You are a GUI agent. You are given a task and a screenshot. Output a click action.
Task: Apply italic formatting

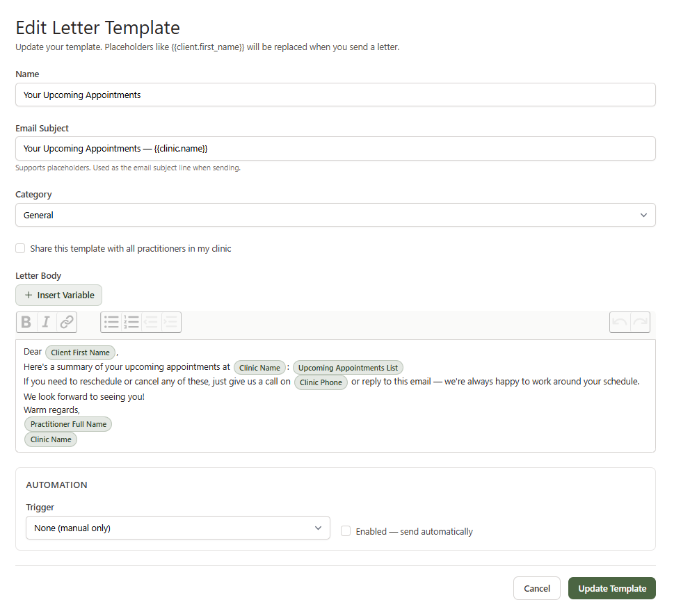(x=46, y=322)
